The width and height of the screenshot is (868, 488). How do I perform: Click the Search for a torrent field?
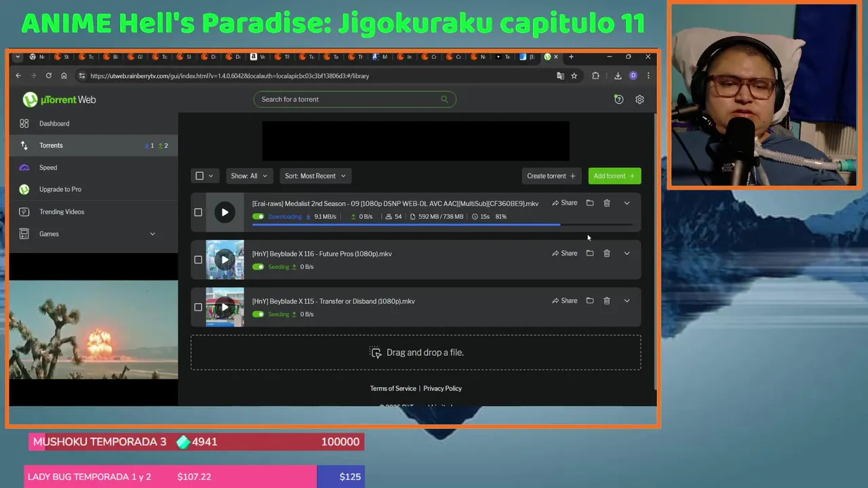(355, 99)
